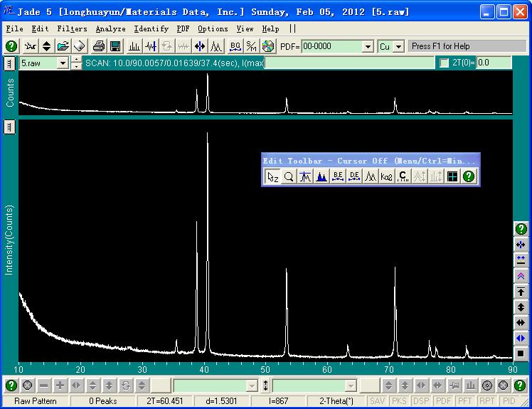Open the Identify menu
This screenshot has height=409, width=532.
click(x=151, y=28)
